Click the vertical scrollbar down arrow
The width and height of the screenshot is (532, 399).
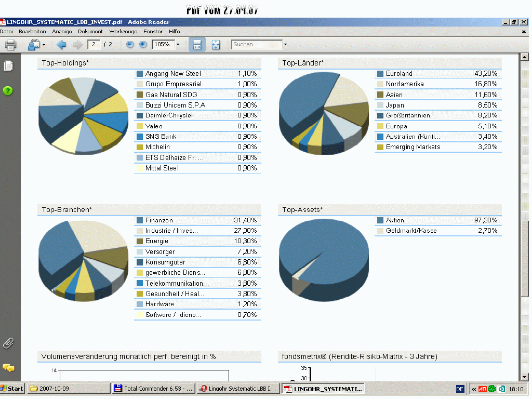click(x=525, y=377)
